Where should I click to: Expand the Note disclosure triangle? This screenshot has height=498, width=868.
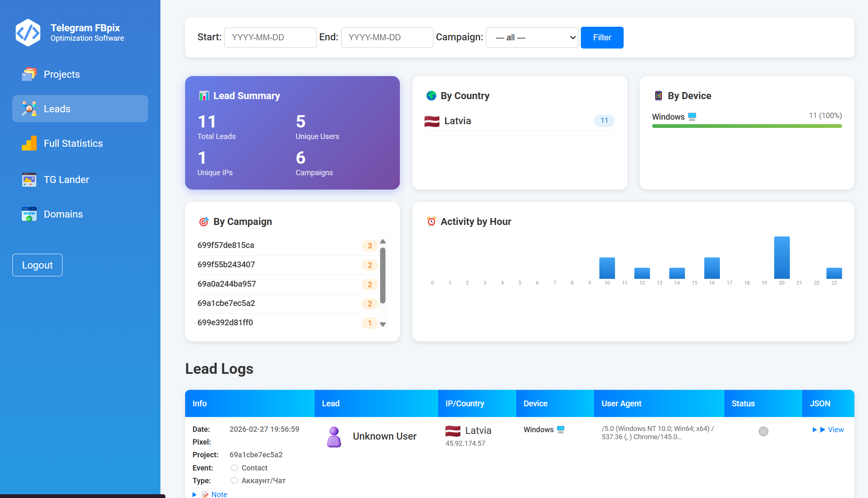(195, 494)
